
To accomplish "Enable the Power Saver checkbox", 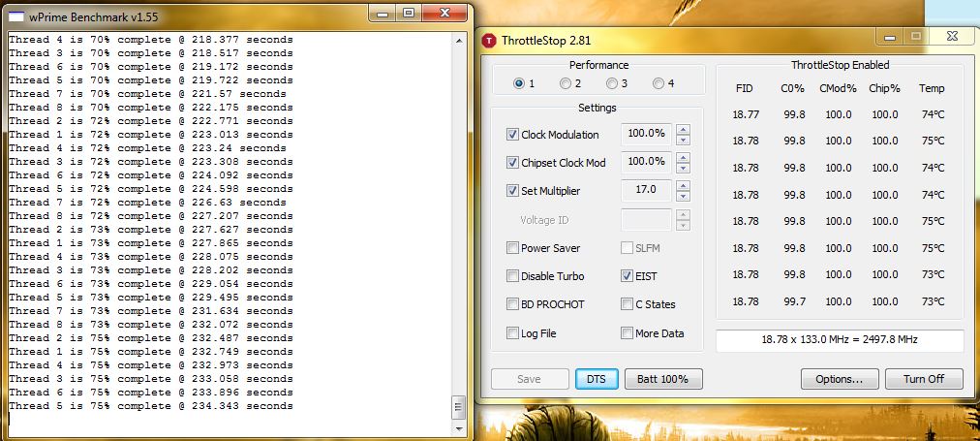I will (x=512, y=248).
